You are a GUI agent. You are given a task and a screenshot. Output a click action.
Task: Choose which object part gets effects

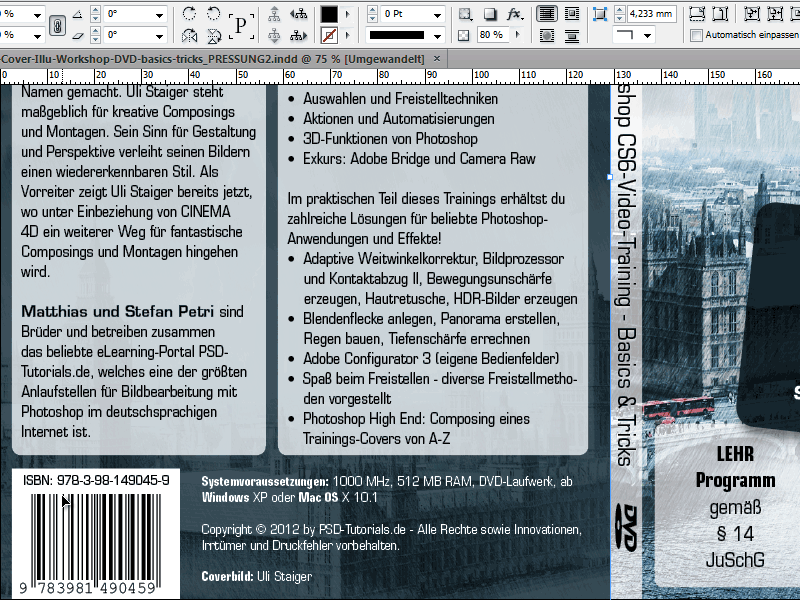(465, 14)
